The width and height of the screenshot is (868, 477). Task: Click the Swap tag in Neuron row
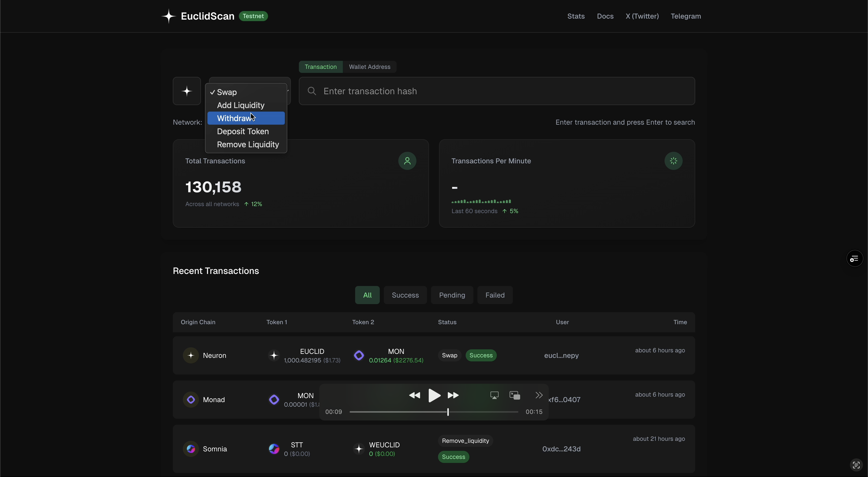pyautogui.click(x=450, y=355)
